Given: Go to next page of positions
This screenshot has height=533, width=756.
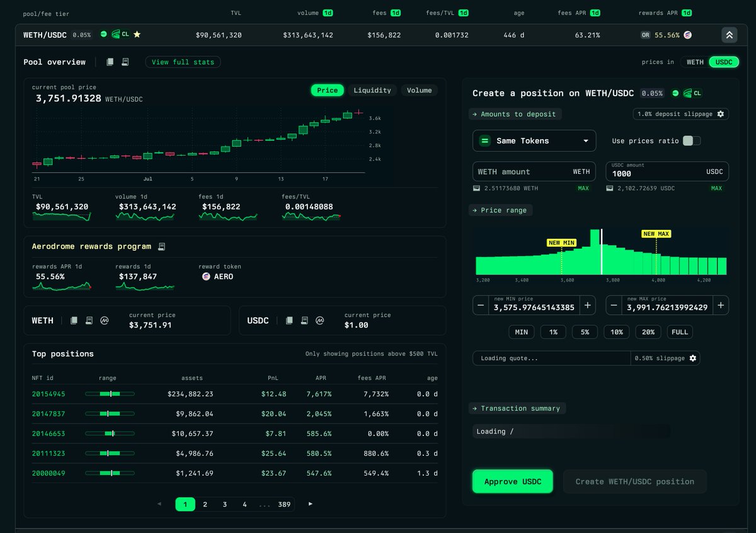Looking at the screenshot, I should tap(310, 504).
